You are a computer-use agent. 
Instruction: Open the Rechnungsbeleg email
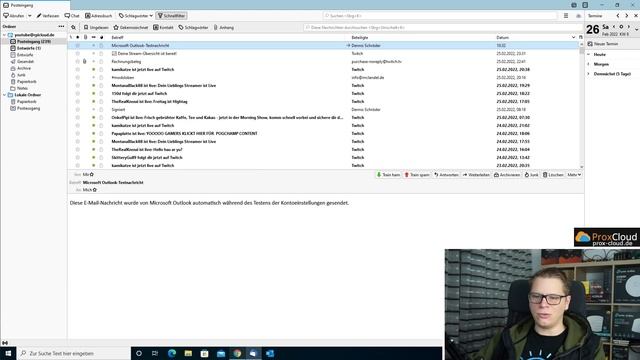tap(126, 62)
